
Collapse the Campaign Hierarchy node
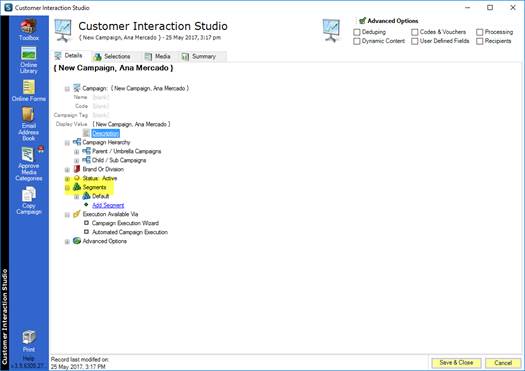(67, 143)
